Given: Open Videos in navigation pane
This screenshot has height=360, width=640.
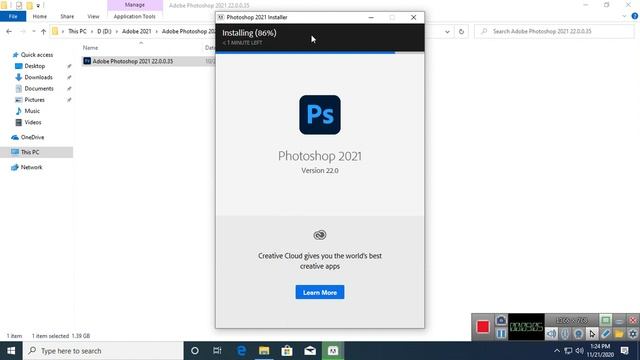Looking at the screenshot, I should click(33, 122).
